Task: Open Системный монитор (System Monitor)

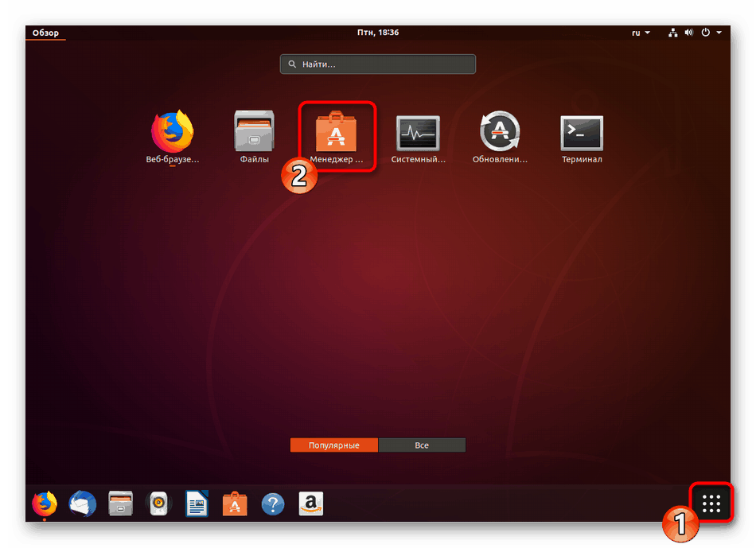Action: pos(419,132)
